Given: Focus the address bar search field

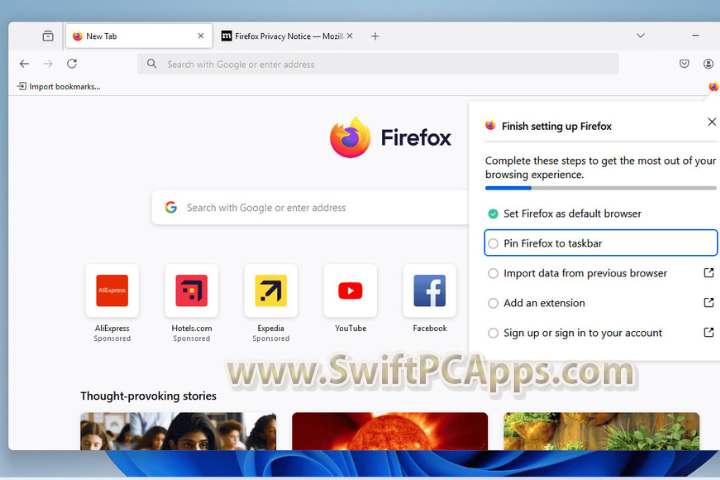Looking at the screenshot, I should coord(378,64).
